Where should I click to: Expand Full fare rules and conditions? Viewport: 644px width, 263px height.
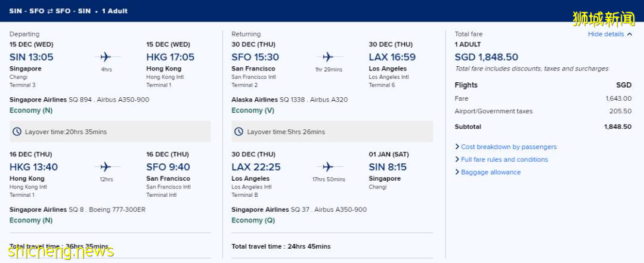pyautogui.click(x=504, y=159)
